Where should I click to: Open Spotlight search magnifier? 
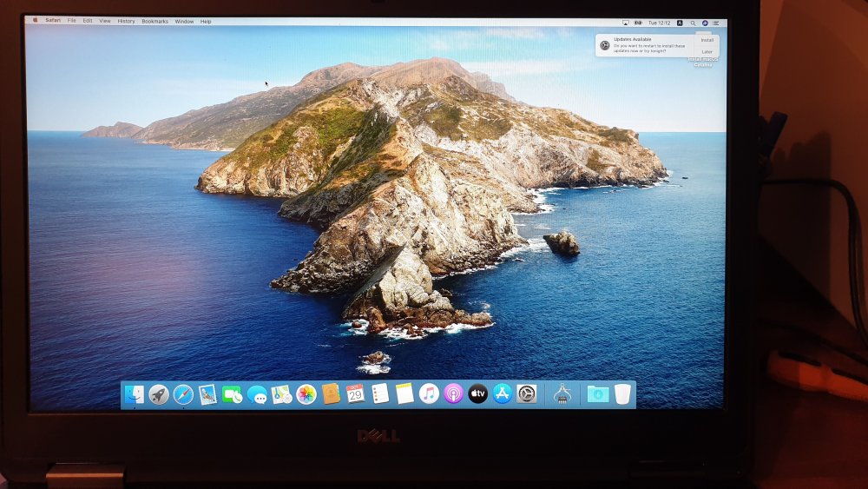[x=692, y=23]
